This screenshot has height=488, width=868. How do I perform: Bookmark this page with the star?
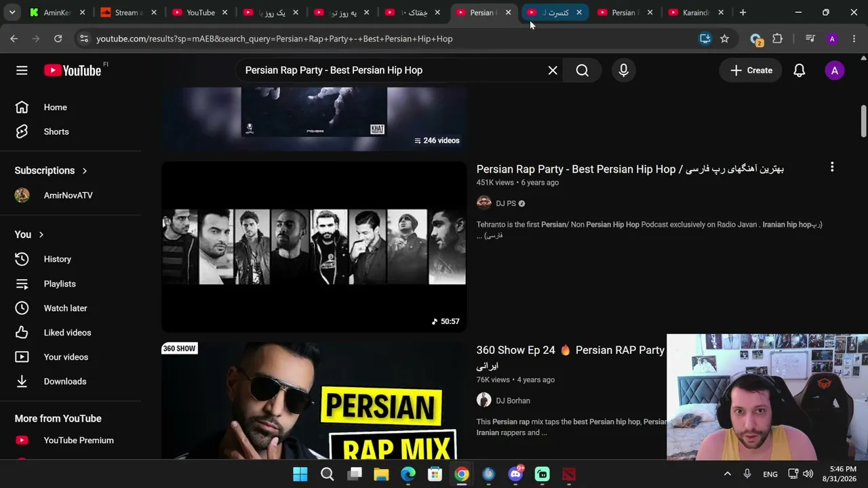pos(724,39)
